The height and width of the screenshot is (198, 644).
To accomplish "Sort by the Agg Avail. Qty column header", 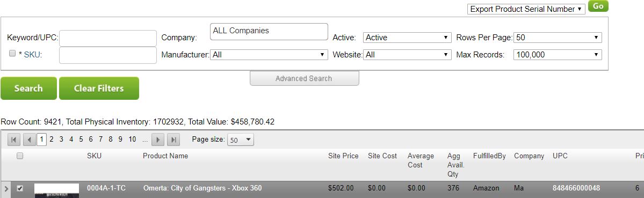I will coord(456,165).
